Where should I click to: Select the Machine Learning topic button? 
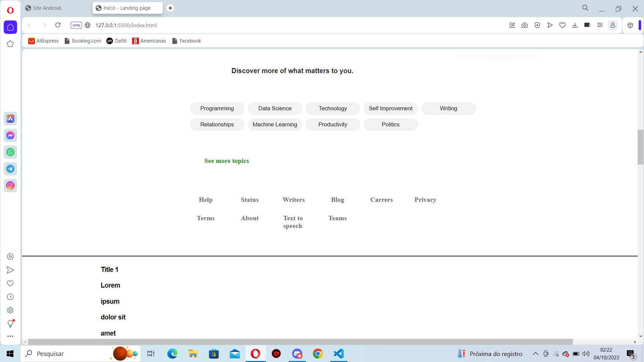[x=275, y=124]
